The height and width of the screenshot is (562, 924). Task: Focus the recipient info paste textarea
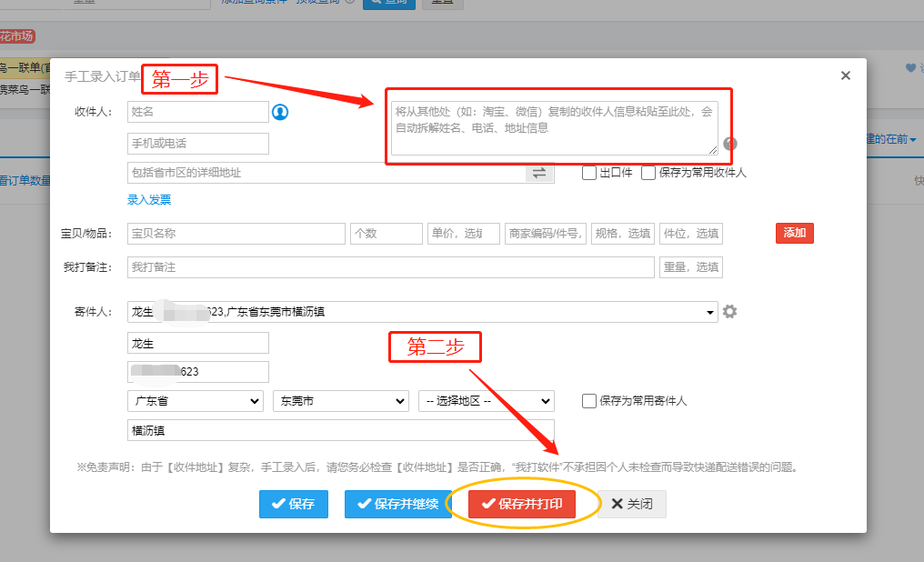tap(555, 127)
